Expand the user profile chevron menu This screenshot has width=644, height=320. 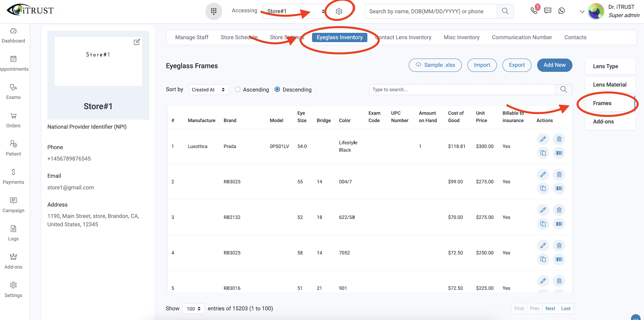tap(582, 11)
